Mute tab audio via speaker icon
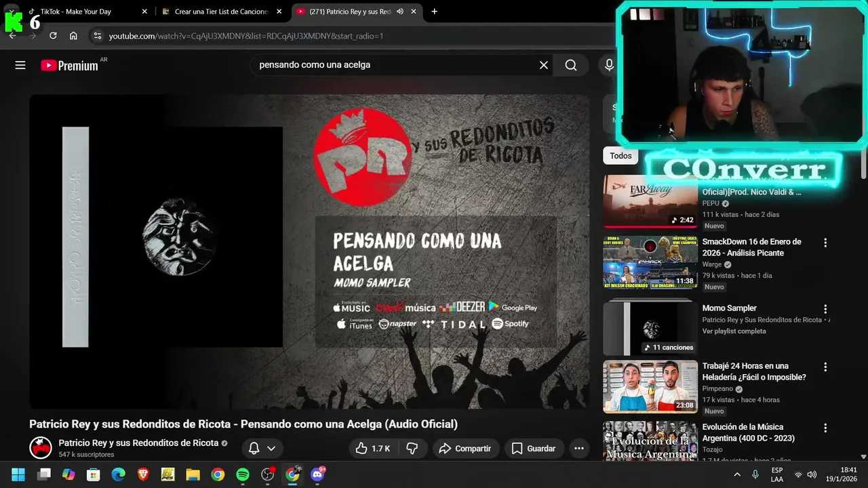 (399, 12)
